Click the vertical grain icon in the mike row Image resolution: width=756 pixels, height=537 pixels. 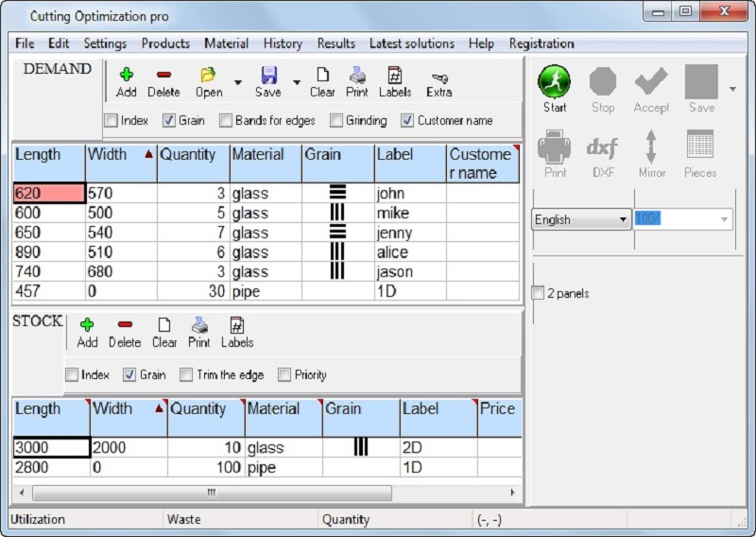tap(337, 213)
